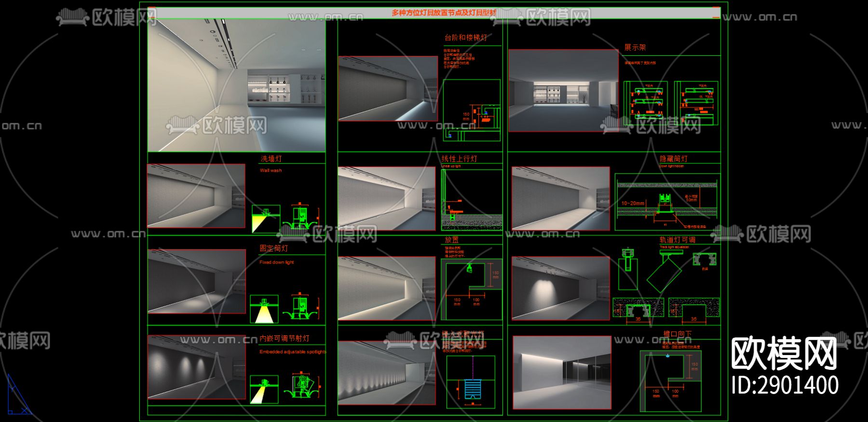Image resolution: width=868 pixels, height=422 pixels.
Task: Select the 线性上行灯 linear uplight render
Action: tap(387, 198)
